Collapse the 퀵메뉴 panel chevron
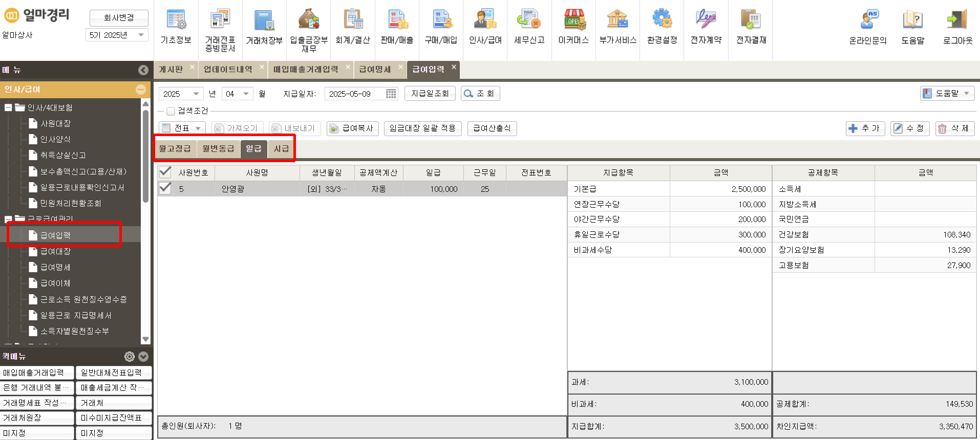 [x=144, y=356]
